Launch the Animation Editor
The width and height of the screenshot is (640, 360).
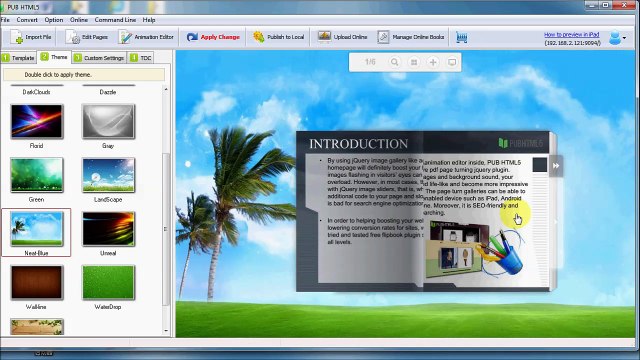pos(146,37)
